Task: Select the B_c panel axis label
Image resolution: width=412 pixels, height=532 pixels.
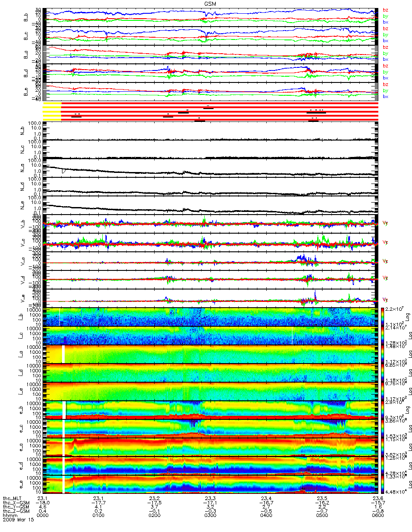Action: [x=26, y=35]
